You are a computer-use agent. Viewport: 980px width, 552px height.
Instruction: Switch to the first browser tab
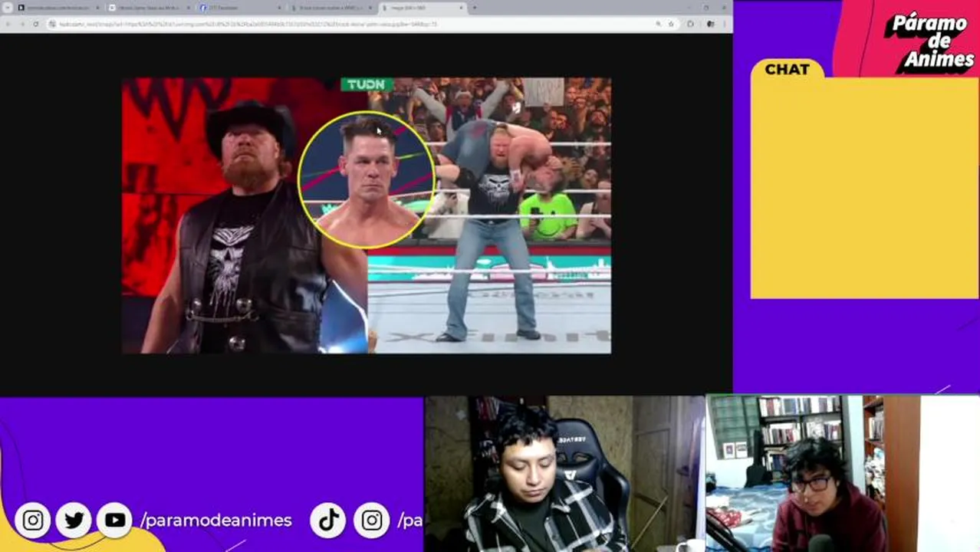58,8
